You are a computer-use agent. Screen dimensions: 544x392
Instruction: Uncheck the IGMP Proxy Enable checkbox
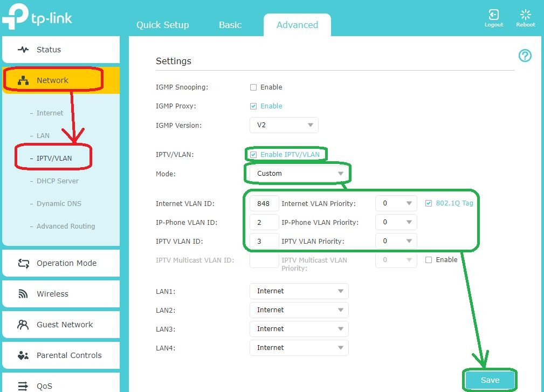253,106
